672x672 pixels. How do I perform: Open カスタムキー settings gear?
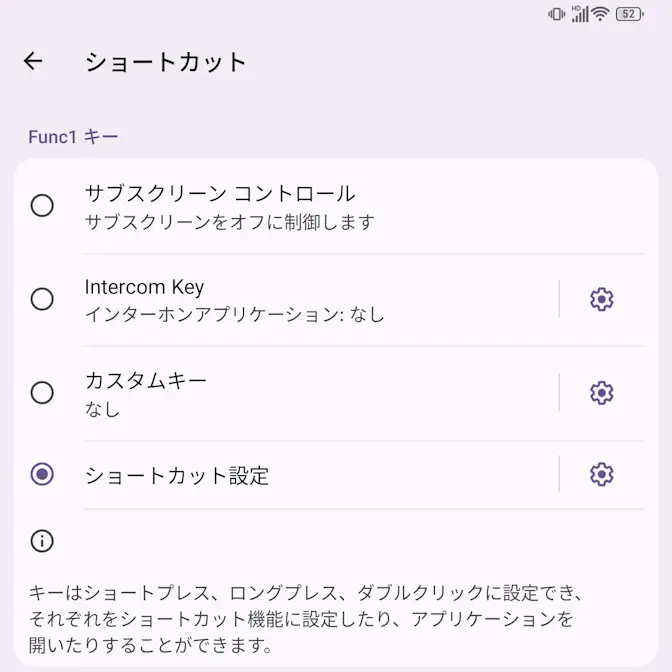(601, 393)
